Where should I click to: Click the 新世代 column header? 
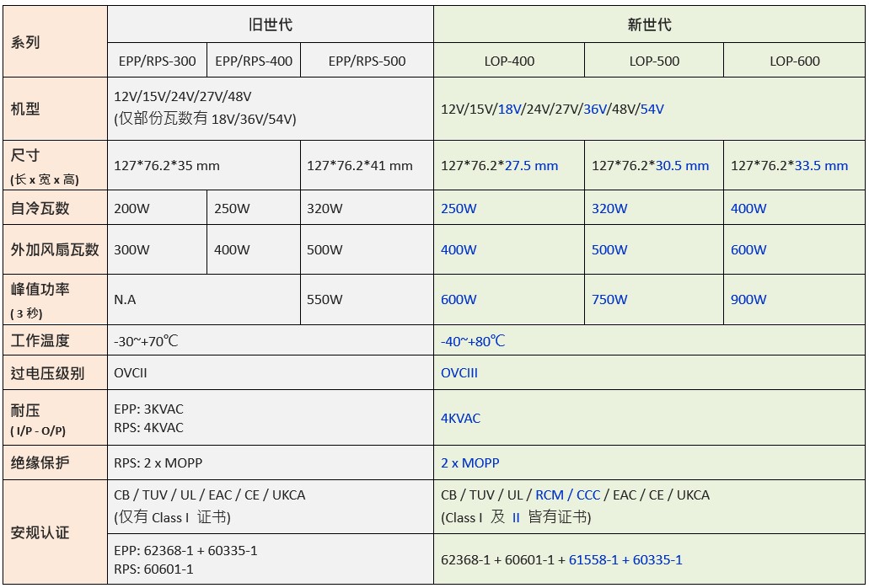649,24
